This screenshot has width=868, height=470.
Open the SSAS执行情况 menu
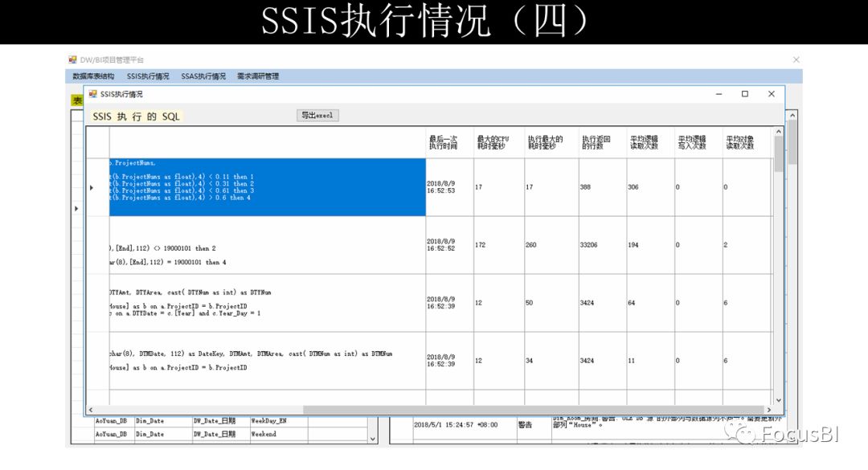203,76
